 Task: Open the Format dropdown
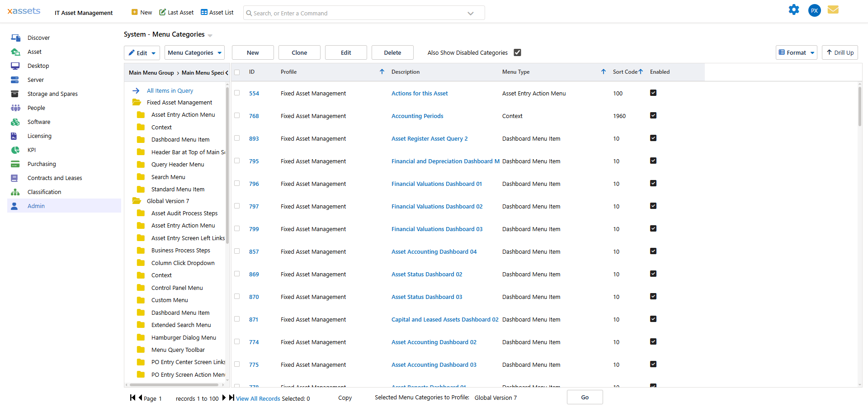796,52
